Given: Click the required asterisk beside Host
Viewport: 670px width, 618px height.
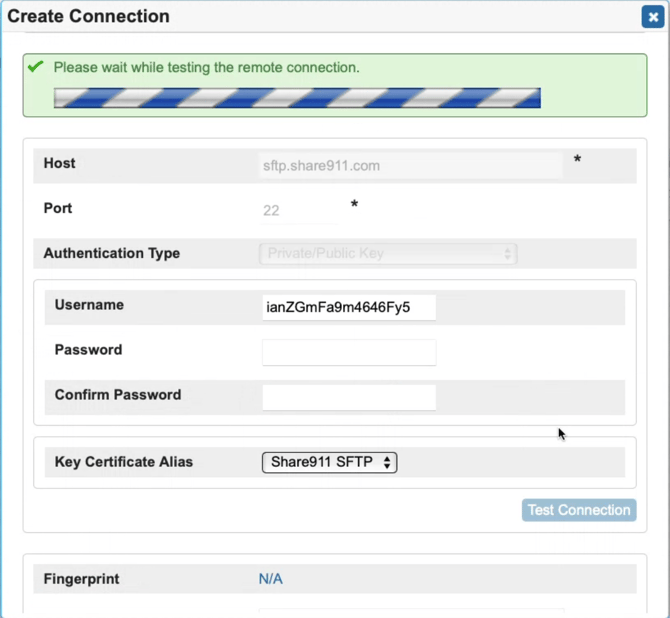Looking at the screenshot, I should click(577, 161).
